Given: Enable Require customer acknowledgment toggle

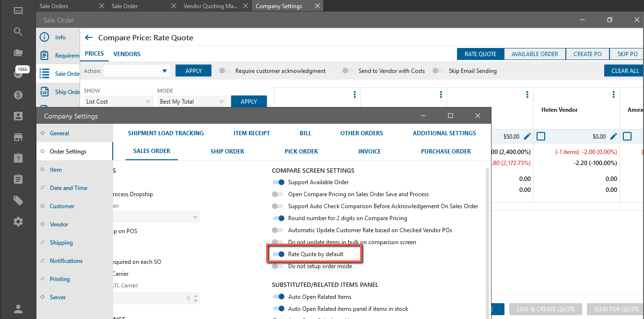Looking at the screenshot, I should (x=224, y=71).
